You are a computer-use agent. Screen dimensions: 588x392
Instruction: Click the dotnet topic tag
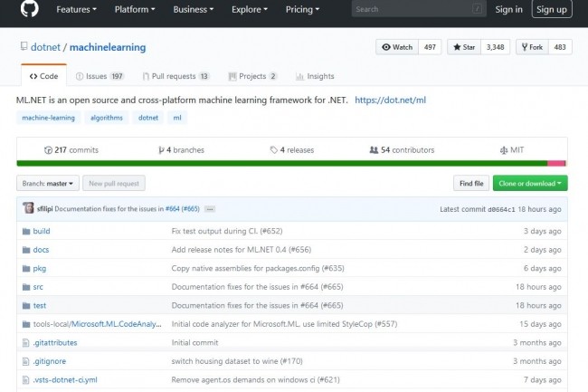point(148,118)
